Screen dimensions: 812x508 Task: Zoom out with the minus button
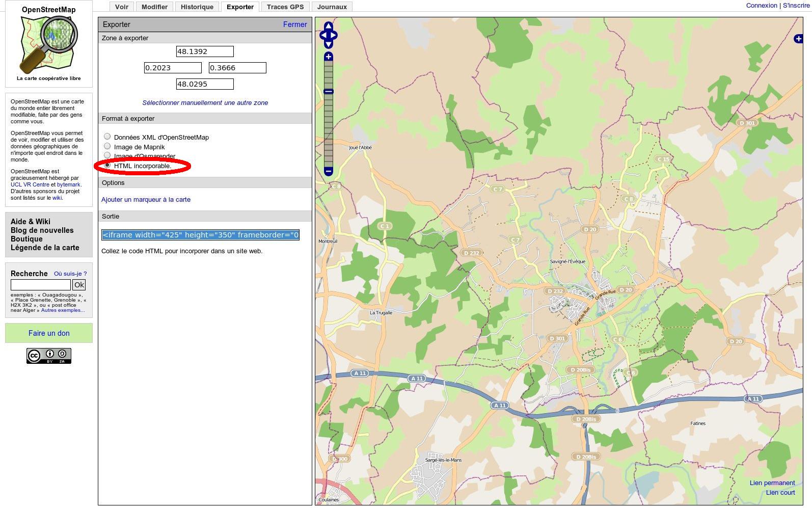(329, 171)
